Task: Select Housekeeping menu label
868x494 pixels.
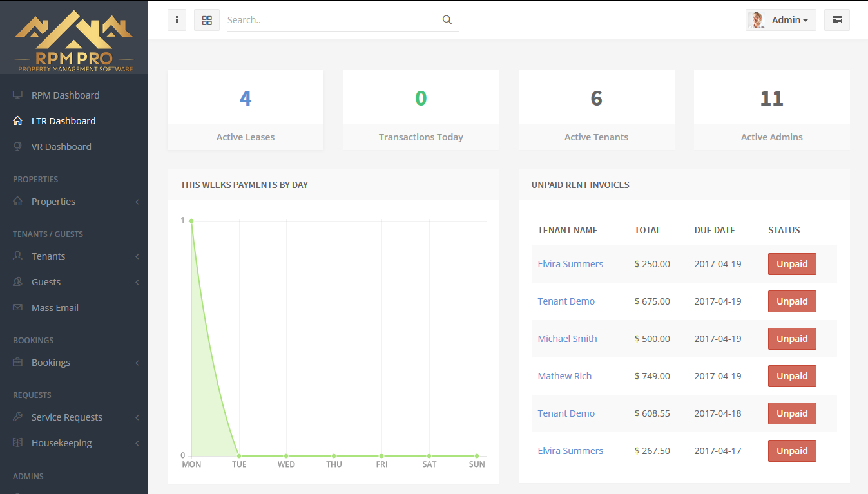Action: pyautogui.click(x=62, y=442)
